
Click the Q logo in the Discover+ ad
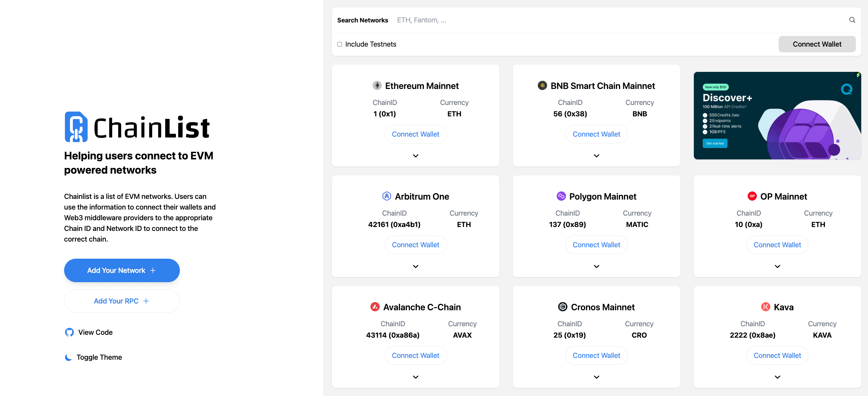847,89
